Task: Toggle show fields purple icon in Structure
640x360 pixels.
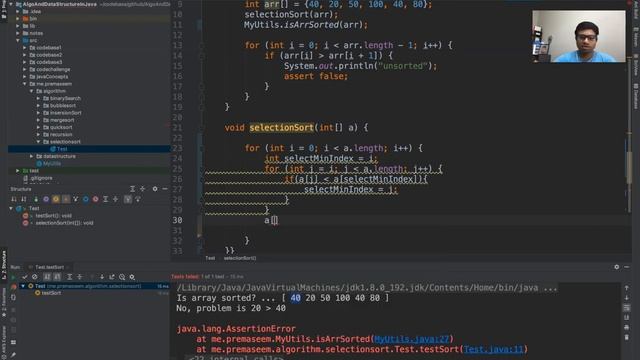Action: click(46, 199)
